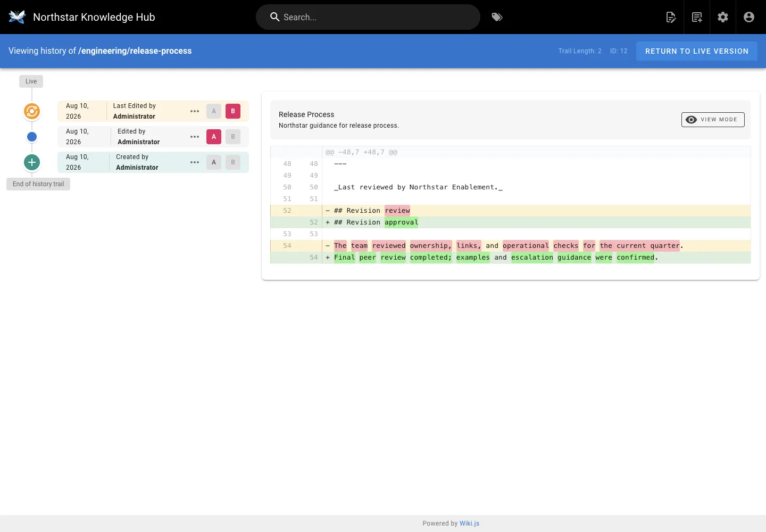Screen dimensions: 766x532
Task: Open actions menu for Edited by entry
Action: pos(195,137)
